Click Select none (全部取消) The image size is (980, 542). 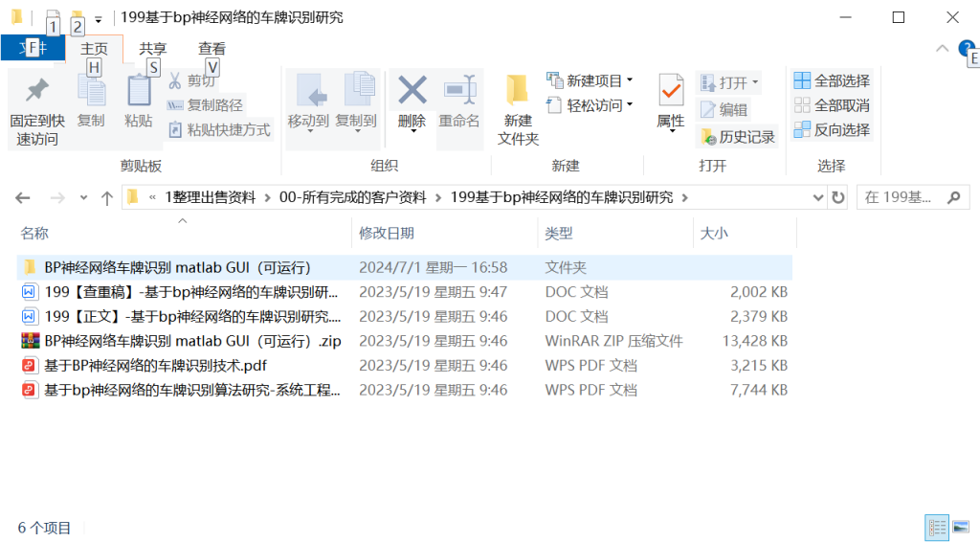832,105
